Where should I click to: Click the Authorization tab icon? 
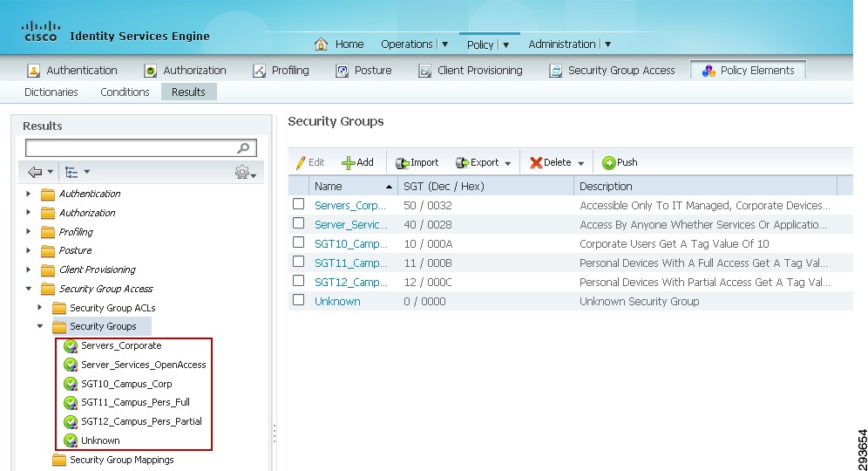150,71
